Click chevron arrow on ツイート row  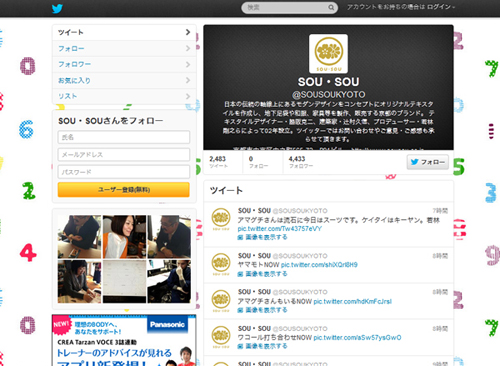point(188,32)
